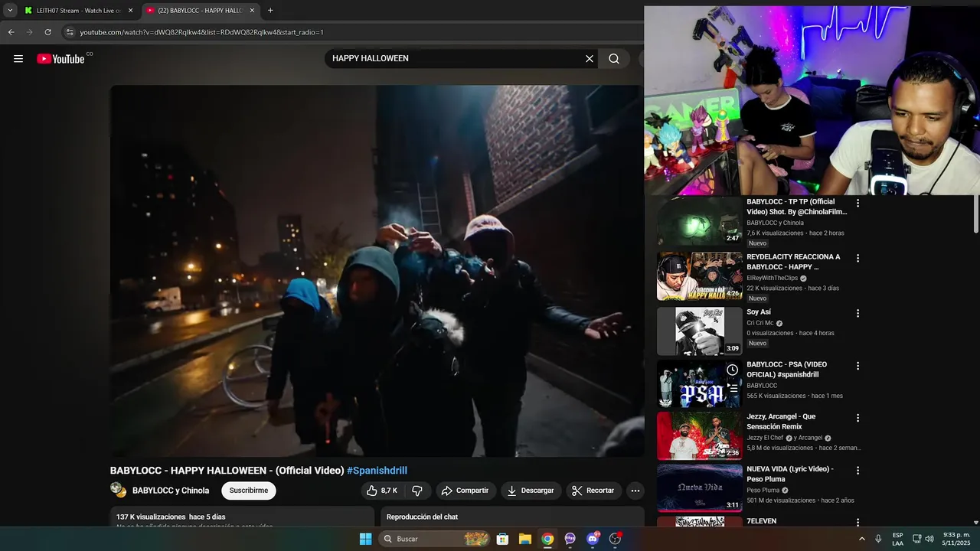
Task: Click the main video player area
Action: 377,271
